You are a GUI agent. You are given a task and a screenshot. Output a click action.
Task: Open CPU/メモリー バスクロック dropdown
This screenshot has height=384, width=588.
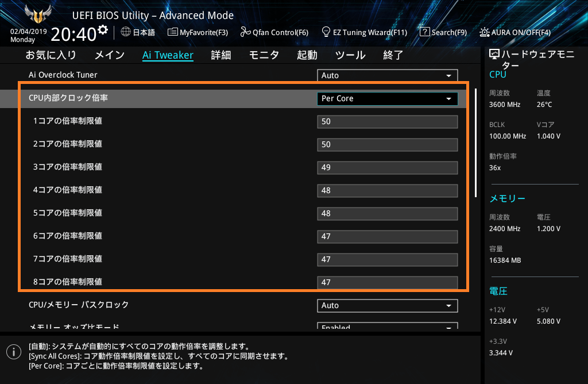(388, 306)
